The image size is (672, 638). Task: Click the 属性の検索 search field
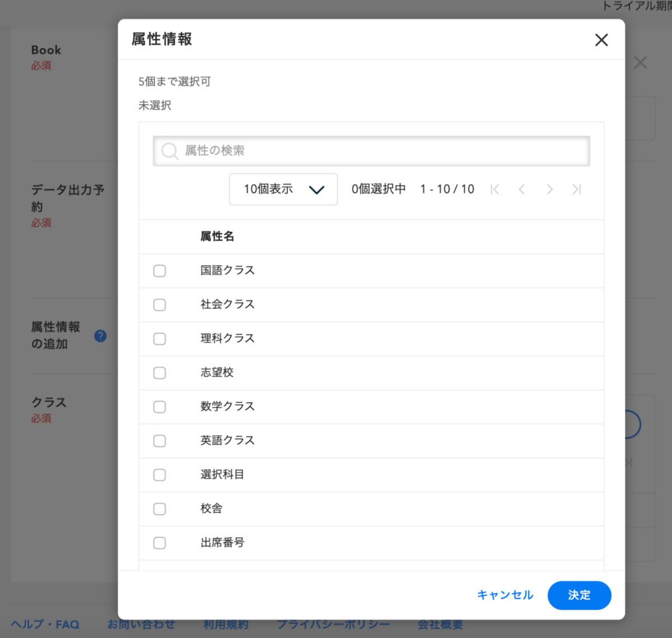[x=371, y=151]
